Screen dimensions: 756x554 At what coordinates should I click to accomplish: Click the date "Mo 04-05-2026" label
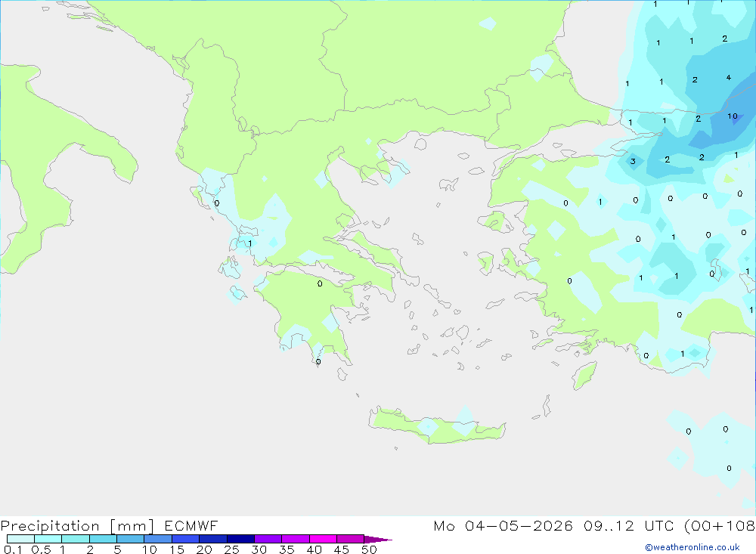503,526
